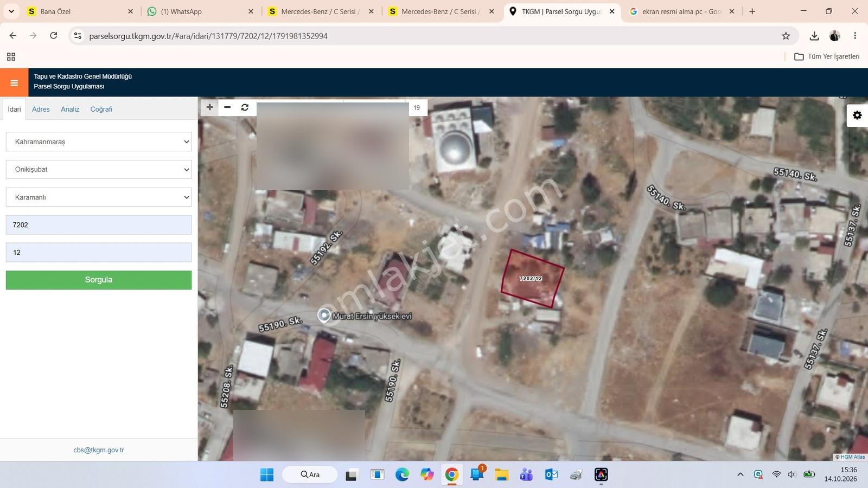Go back in browser history

pos(13,36)
